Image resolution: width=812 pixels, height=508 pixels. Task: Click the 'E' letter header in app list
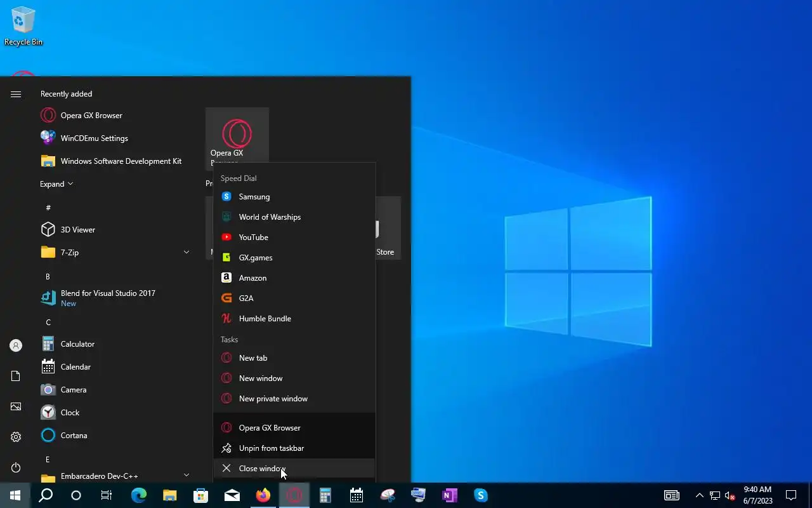(x=48, y=459)
